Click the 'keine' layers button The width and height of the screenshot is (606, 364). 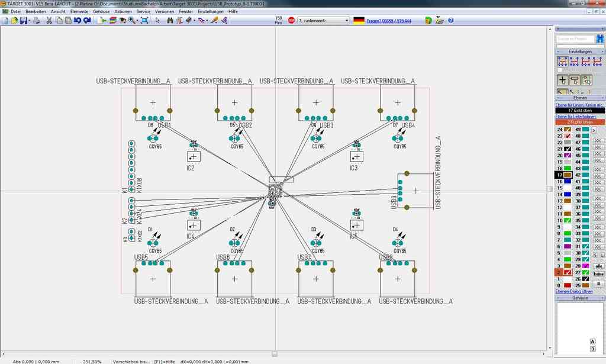[x=599, y=273]
